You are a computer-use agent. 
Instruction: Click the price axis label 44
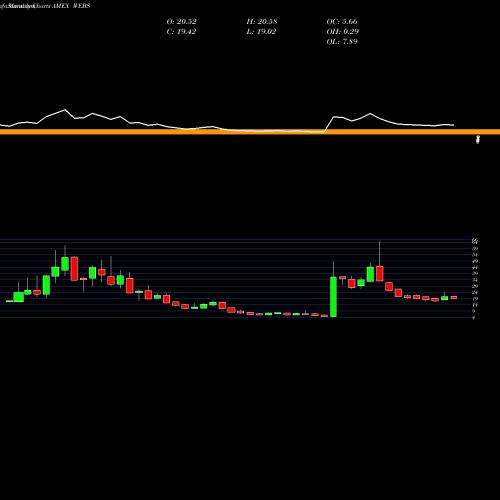475,268
